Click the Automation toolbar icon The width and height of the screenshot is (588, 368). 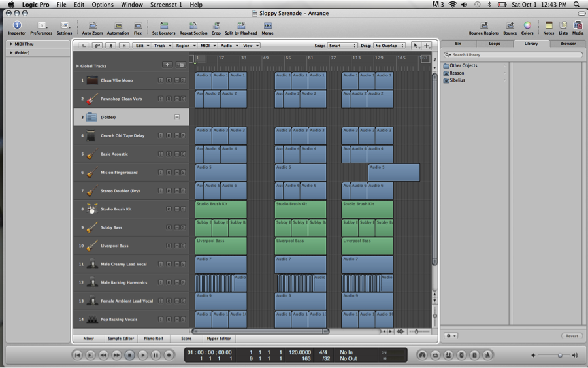pyautogui.click(x=118, y=27)
